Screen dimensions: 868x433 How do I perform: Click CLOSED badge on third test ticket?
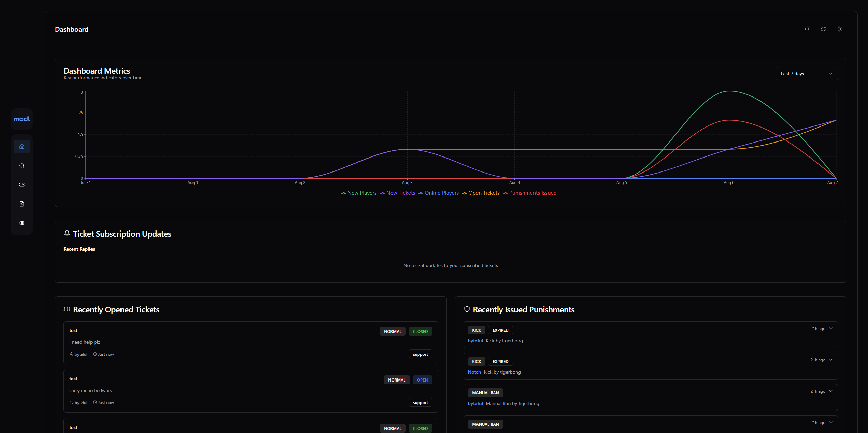pos(420,428)
